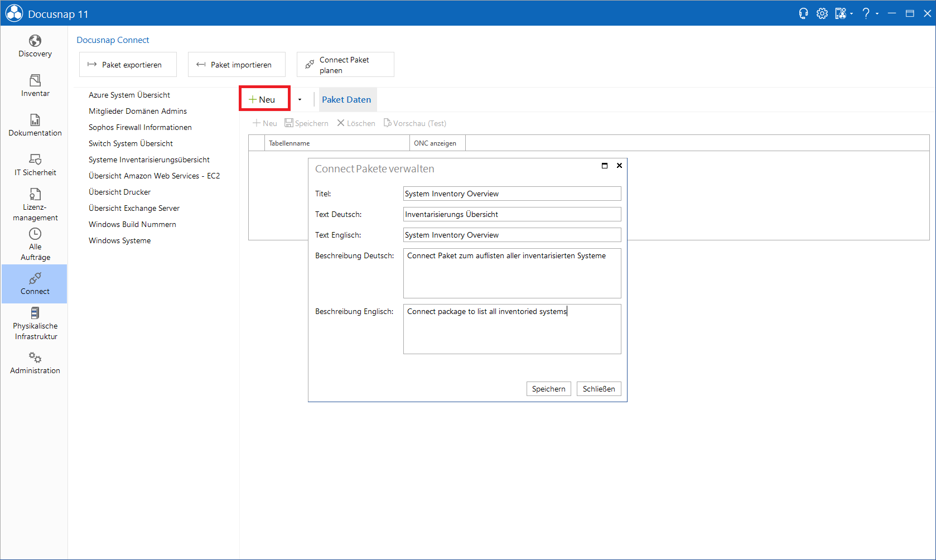Click the Text Deutsch input field
936x560 pixels.
pyautogui.click(x=512, y=214)
